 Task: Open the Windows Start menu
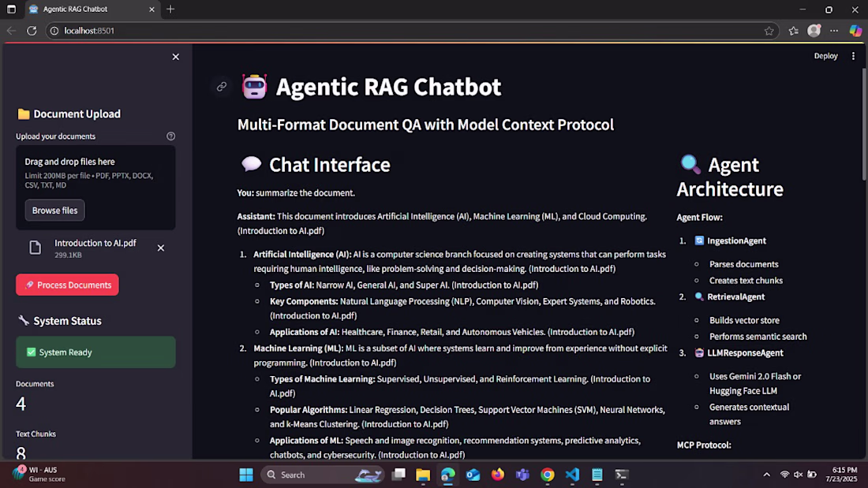point(246,475)
